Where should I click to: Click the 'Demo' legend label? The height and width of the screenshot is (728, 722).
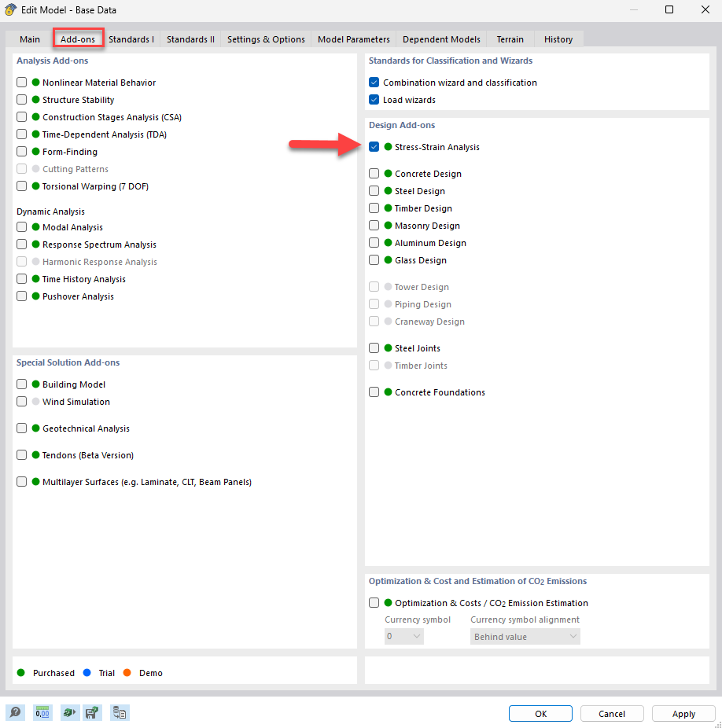point(150,673)
